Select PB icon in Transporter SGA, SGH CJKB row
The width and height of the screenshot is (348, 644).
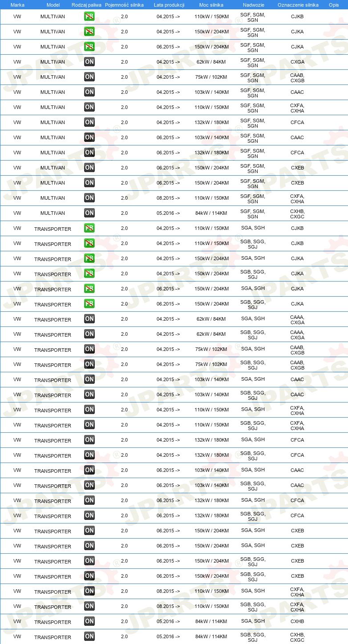tap(89, 229)
